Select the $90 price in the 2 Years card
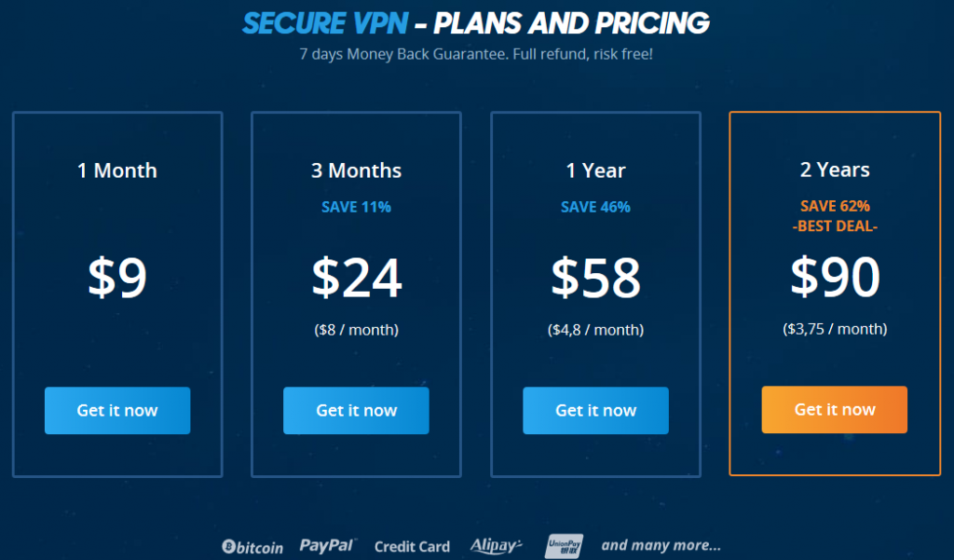The width and height of the screenshot is (954, 560). [x=835, y=277]
